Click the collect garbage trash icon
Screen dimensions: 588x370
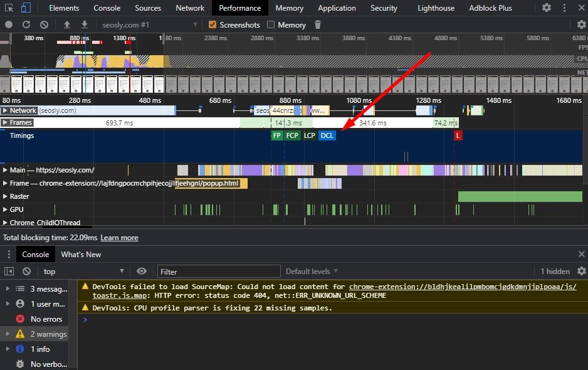(318, 24)
